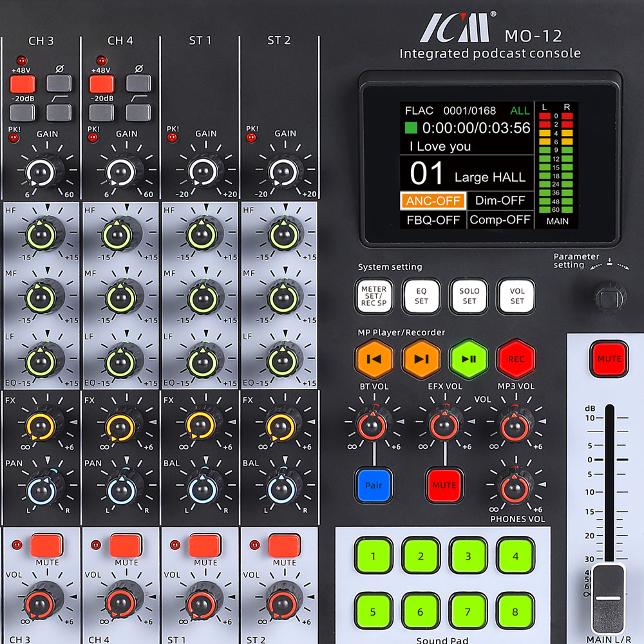Click the next track orange hexagon button
Viewport: 644px width, 644px height.
pos(421,359)
